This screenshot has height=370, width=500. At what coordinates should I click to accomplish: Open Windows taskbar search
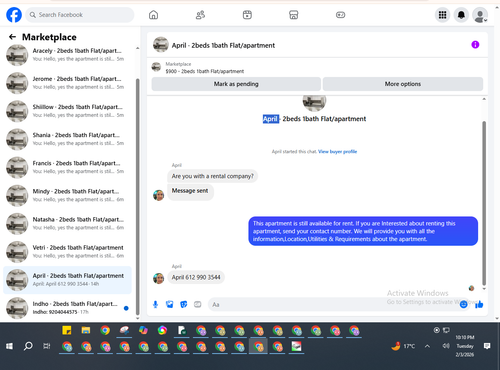[x=28, y=346]
